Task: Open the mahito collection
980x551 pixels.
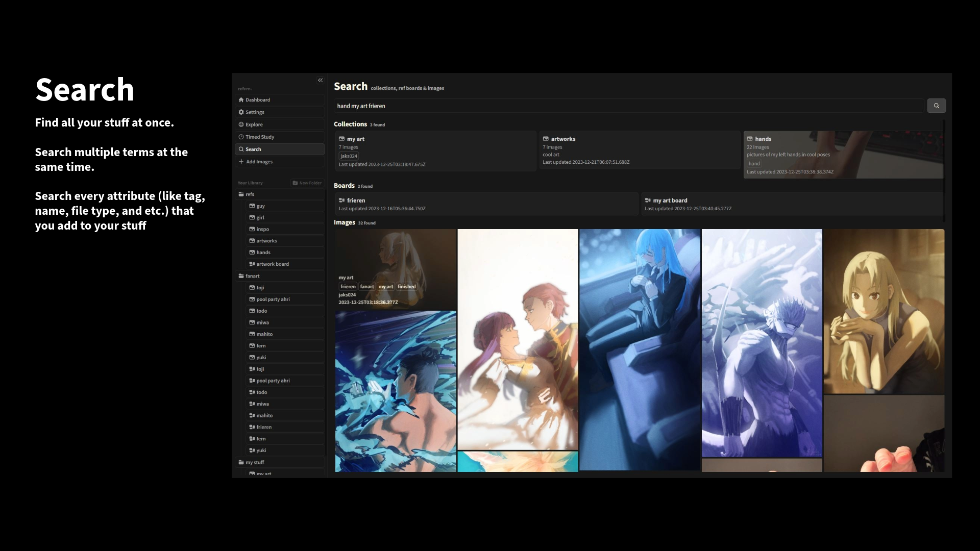Action: [x=286, y=334]
